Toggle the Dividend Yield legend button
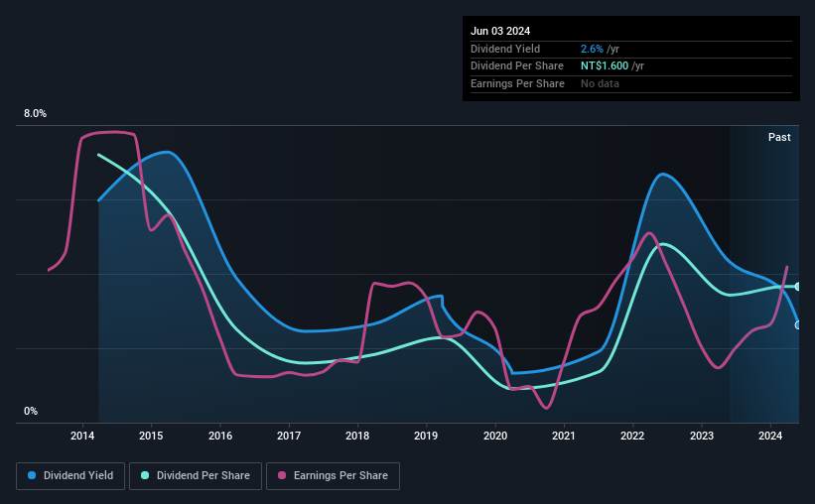The width and height of the screenshot is (815, 504). (70, 476)
